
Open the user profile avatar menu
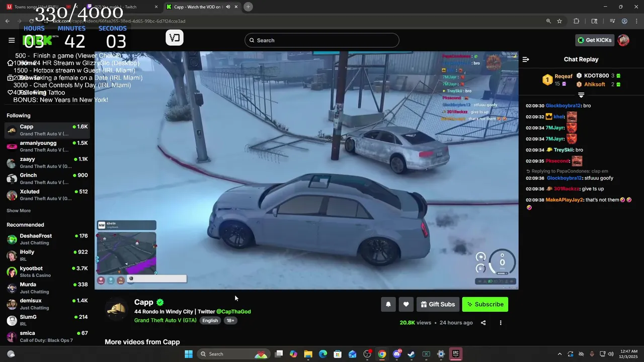pos(623,40)
